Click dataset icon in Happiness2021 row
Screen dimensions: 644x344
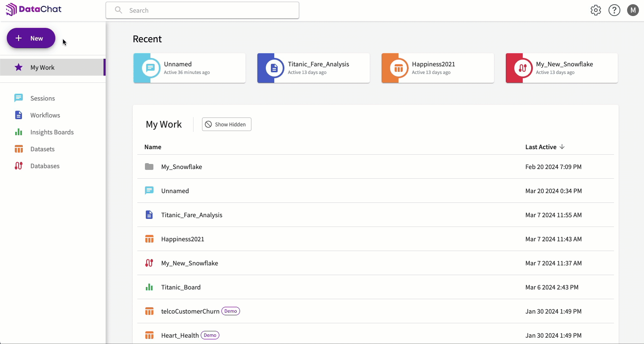pyautogui.click(x=149, y=239)
